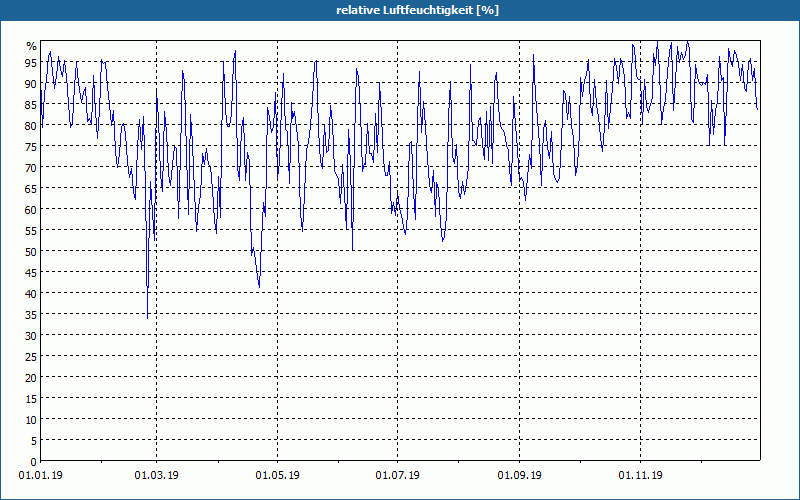This screenshot has width=800, height=500.
Task: Click the 01.01.19 date label
Action: 41,475
